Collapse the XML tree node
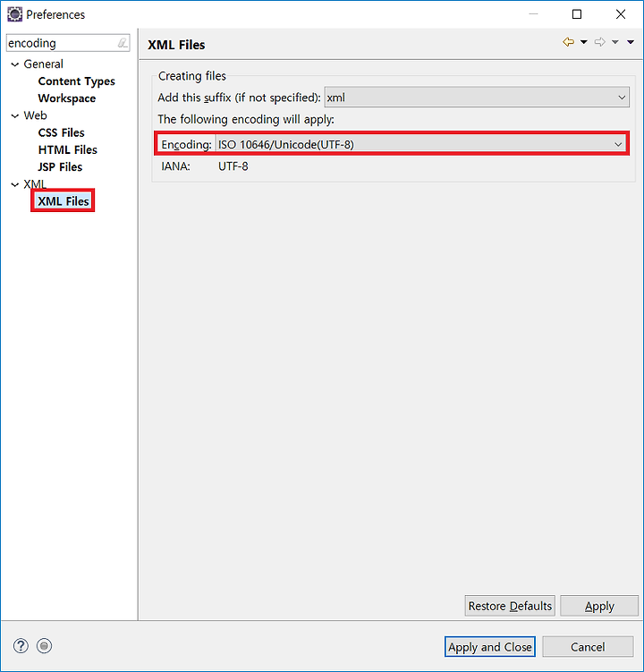644x672 pixels. (15, 184)
